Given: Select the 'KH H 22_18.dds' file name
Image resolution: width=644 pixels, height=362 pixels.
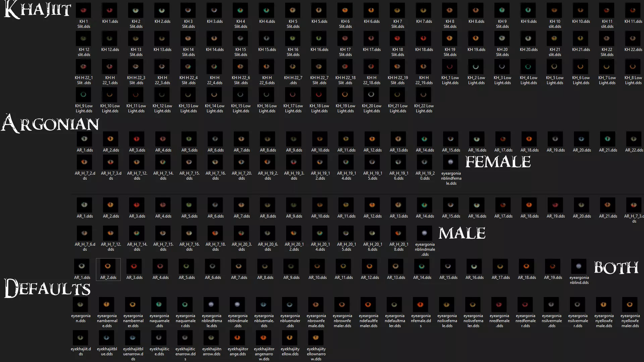Looking at the screenshot, I should (x=372, y=80).
